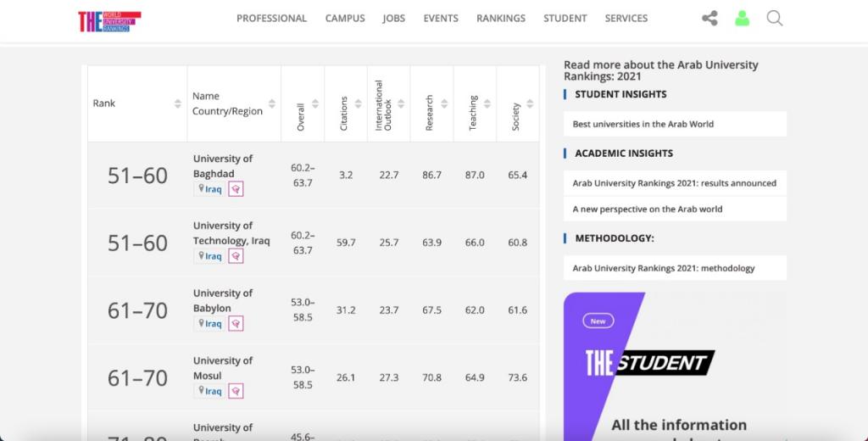Open the Rankings menu item
The height and width of the screenshot is (441, 868).
[x=500, y=19]
